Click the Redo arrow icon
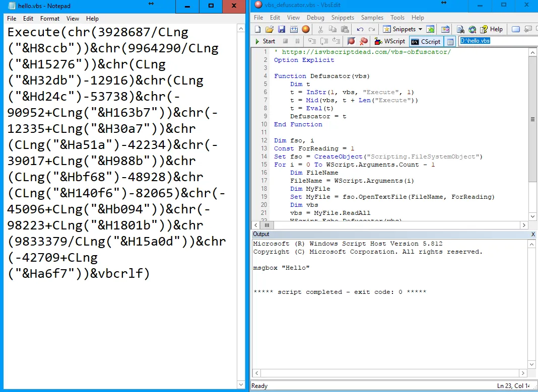The image size is (538, 392). click(x=372, y=29)
